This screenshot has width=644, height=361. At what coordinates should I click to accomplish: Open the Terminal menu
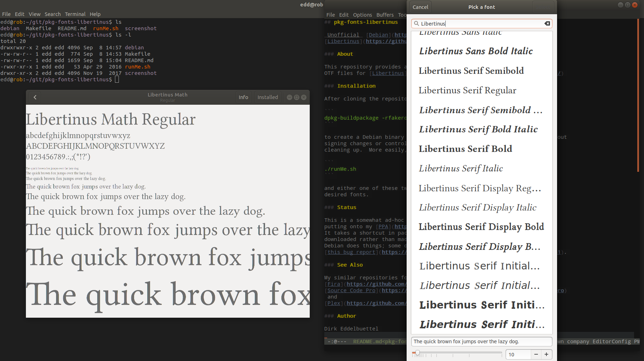[x=75, y=14]
